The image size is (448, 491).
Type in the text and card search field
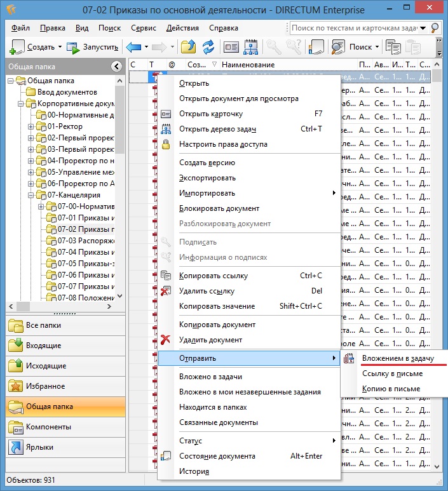point(359,28)
